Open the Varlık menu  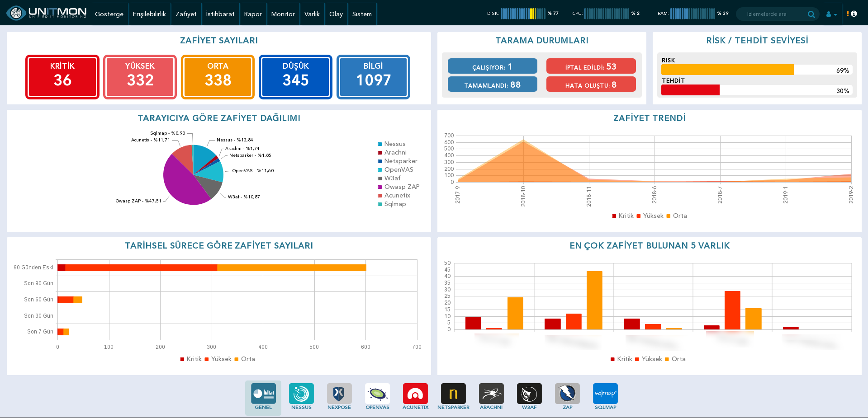(312, 14)
